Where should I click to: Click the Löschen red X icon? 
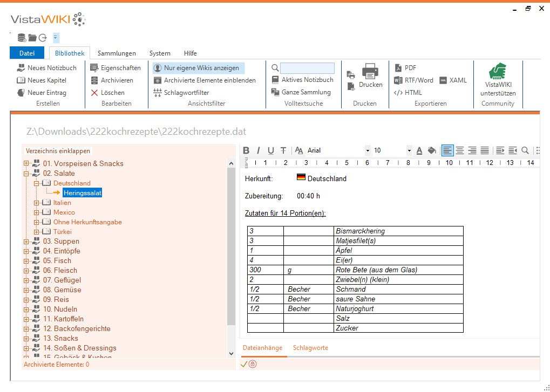click(94, 93)
